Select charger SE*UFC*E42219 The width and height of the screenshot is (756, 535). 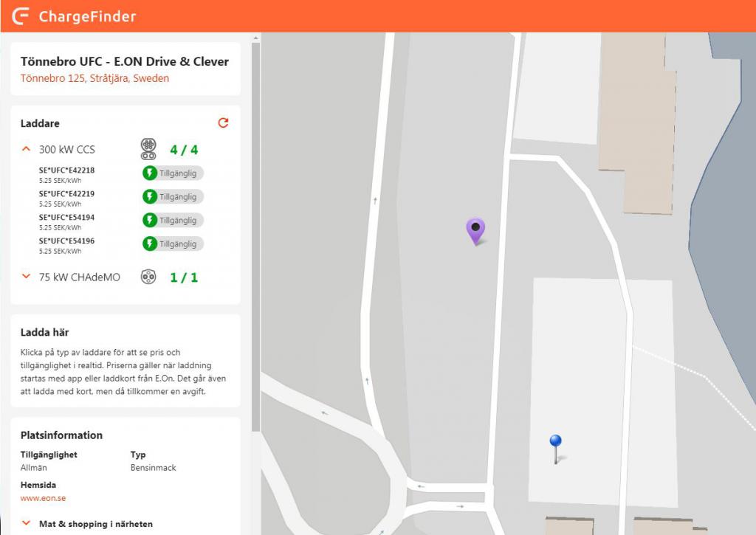66,194
